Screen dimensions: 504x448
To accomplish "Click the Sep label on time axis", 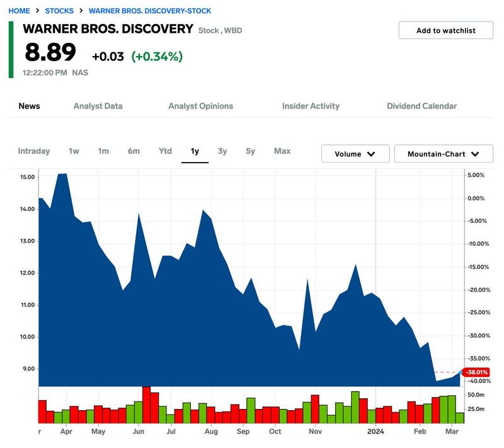I will (x=243, y=432).
